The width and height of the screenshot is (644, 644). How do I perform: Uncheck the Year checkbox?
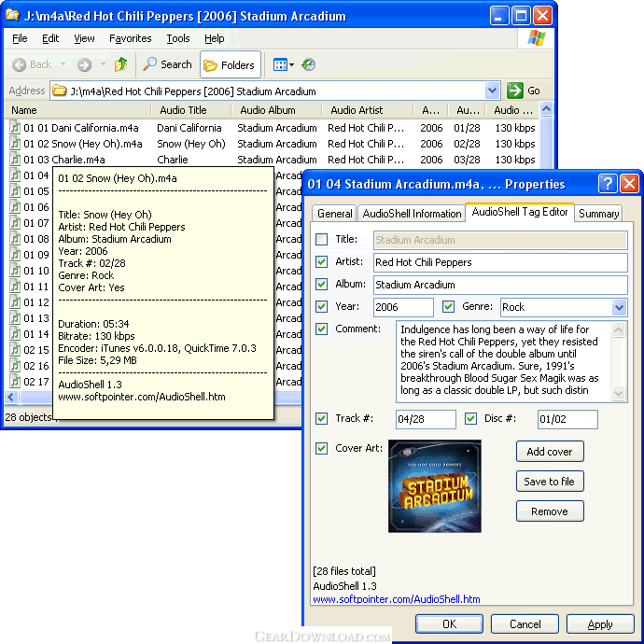click(x=322, y=306)
